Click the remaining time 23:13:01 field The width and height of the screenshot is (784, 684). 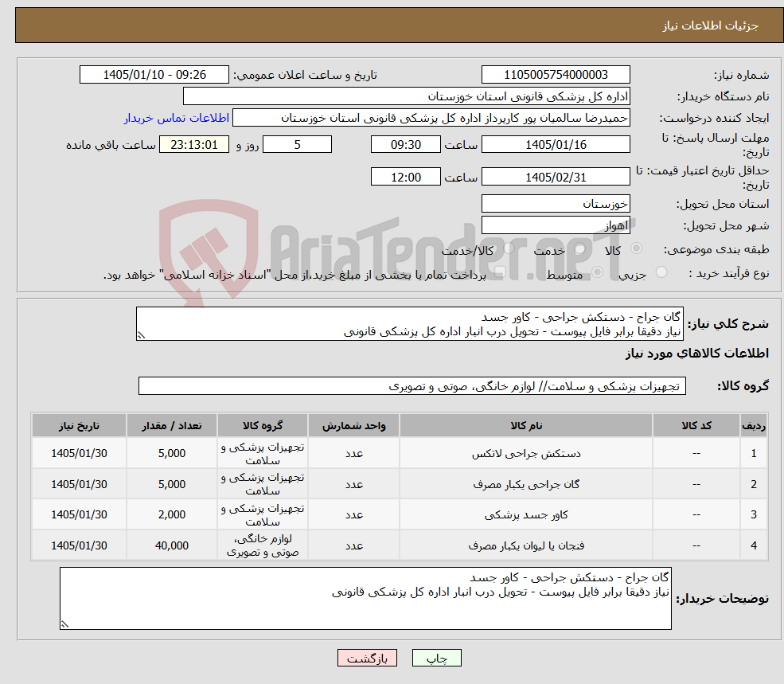tap(194, 145)
